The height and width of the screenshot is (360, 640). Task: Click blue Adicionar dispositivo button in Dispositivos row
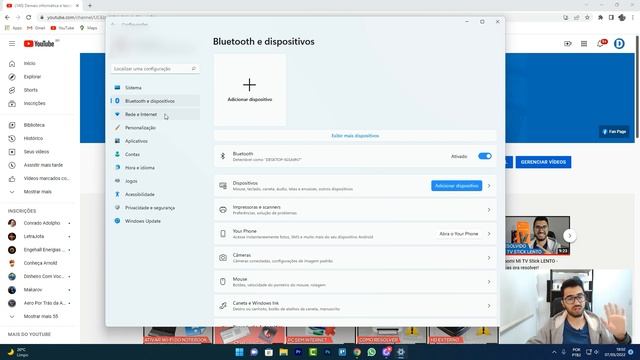click(x=456, y=186)
